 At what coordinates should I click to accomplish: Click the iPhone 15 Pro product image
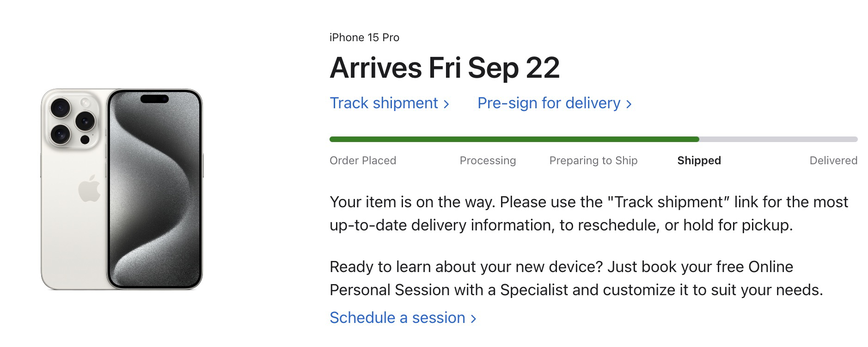(122, 189)
